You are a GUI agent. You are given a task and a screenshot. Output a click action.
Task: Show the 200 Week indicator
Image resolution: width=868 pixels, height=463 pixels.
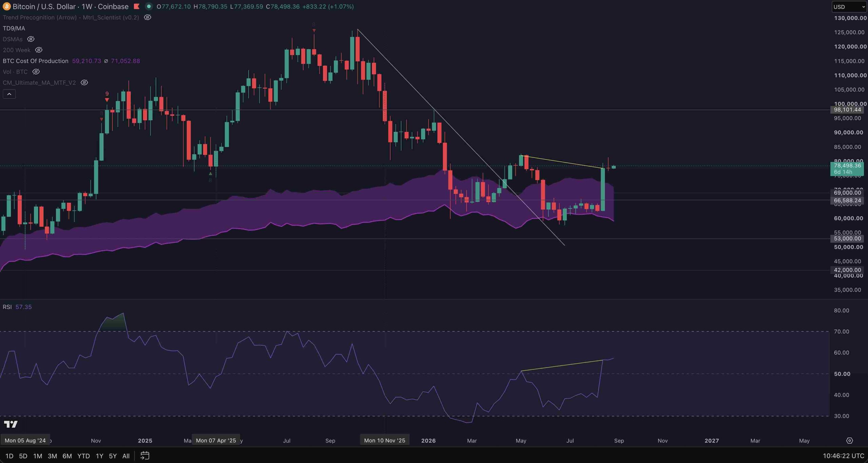39,50
